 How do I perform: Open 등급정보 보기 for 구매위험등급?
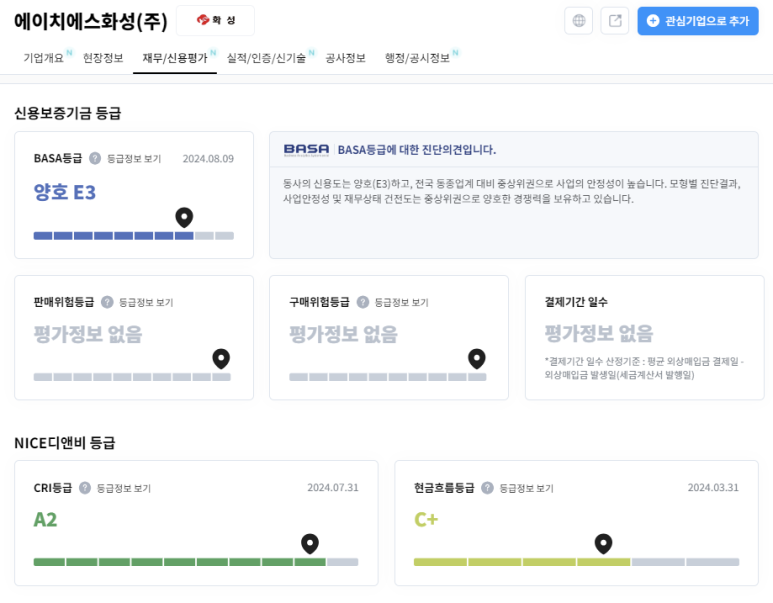click(402, 302)
